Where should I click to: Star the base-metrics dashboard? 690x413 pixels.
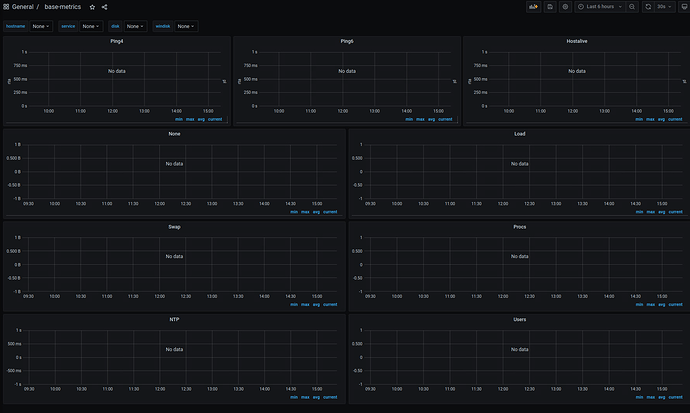coord(92,7)
